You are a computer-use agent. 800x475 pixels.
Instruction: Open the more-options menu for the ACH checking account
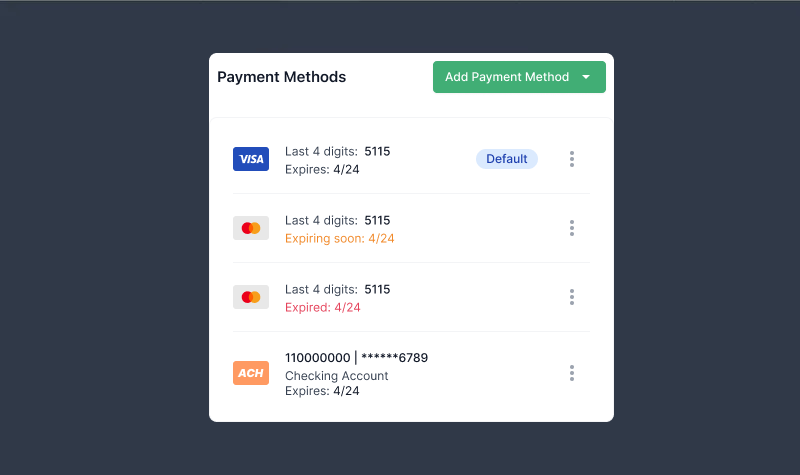click(x=572, y=373)
